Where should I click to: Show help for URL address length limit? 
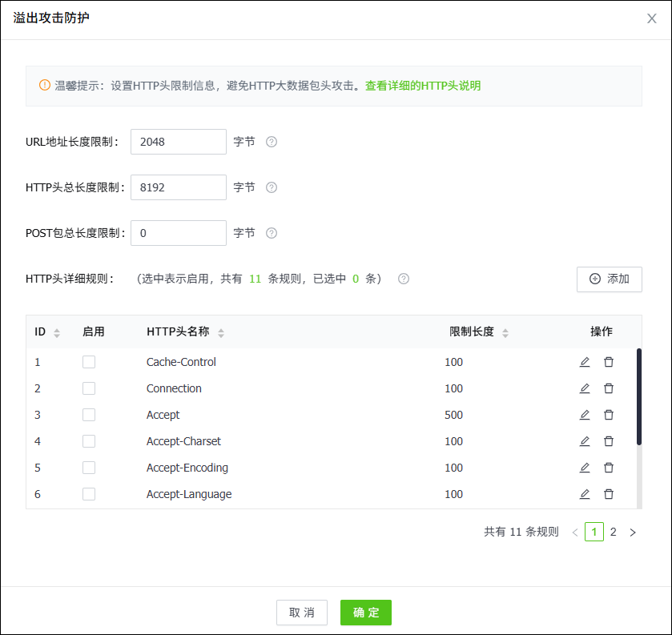pyautogui.click(x=272, y=142)
